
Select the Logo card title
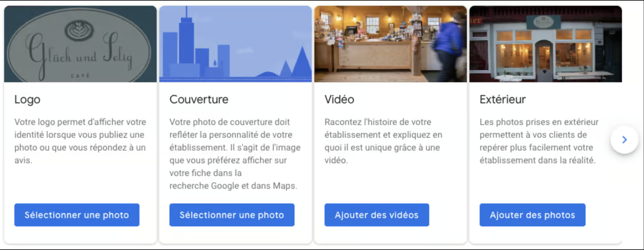click(x=27, y=99)
